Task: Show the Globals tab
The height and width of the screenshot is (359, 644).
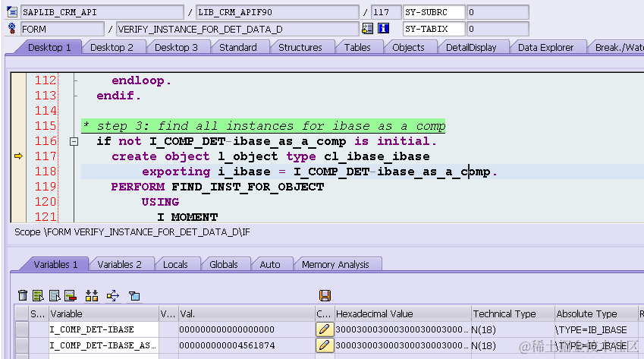Action: 224,264
